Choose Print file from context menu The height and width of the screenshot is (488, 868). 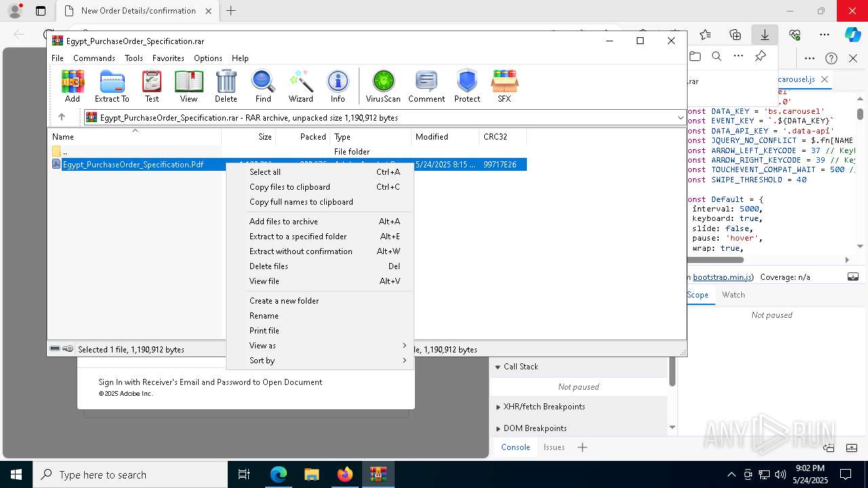[319, 331]
